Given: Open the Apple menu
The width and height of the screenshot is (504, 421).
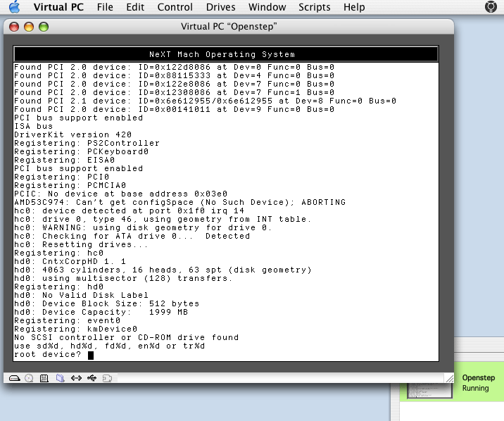Looking at the screenshot, I should coord(14,7).
